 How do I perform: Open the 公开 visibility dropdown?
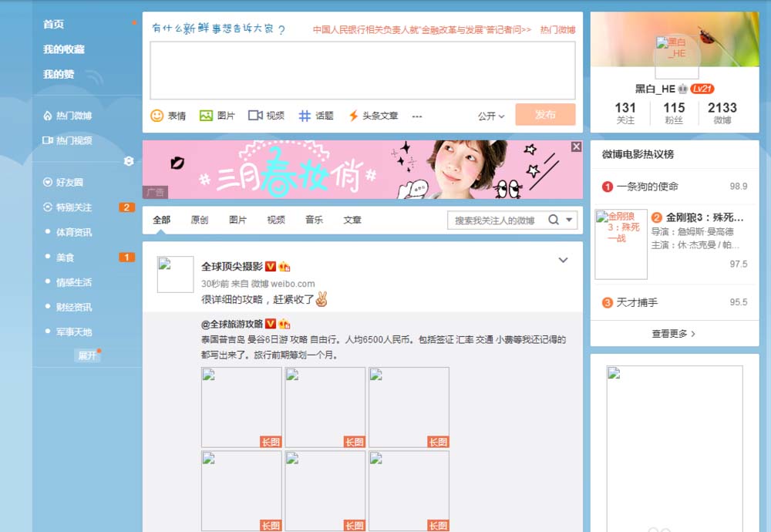491,116
